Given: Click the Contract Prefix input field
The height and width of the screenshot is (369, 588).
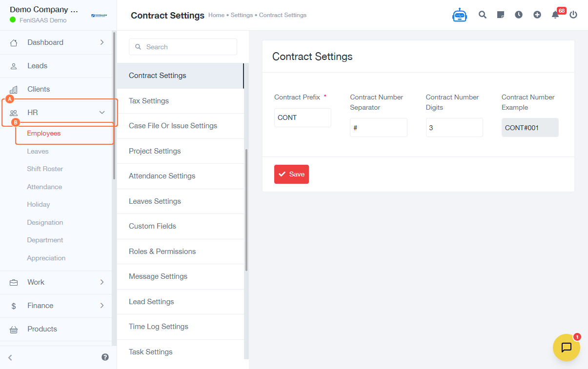Looking at the screenshot, I should (x=303, y=117).
